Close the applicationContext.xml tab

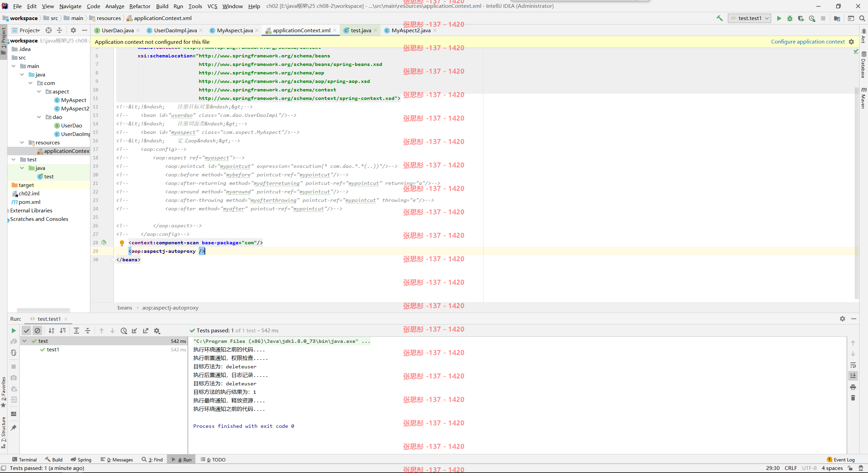coord(335,30)
